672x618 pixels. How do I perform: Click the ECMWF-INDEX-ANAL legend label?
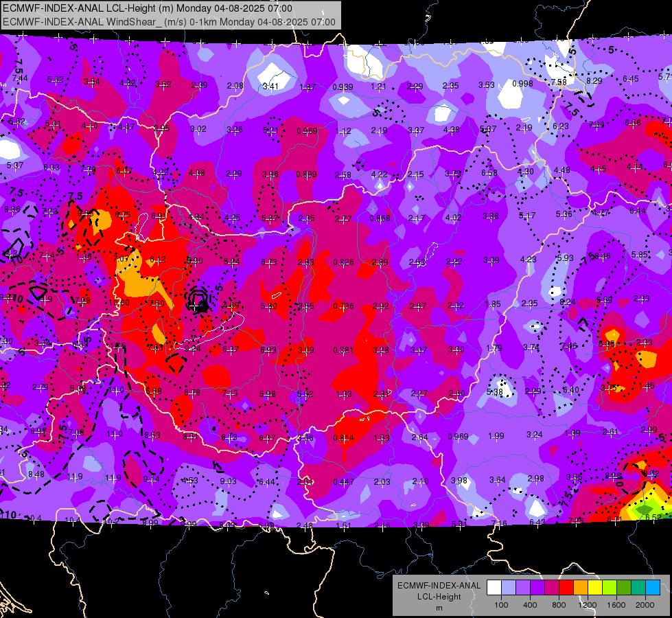click(439, 586)
